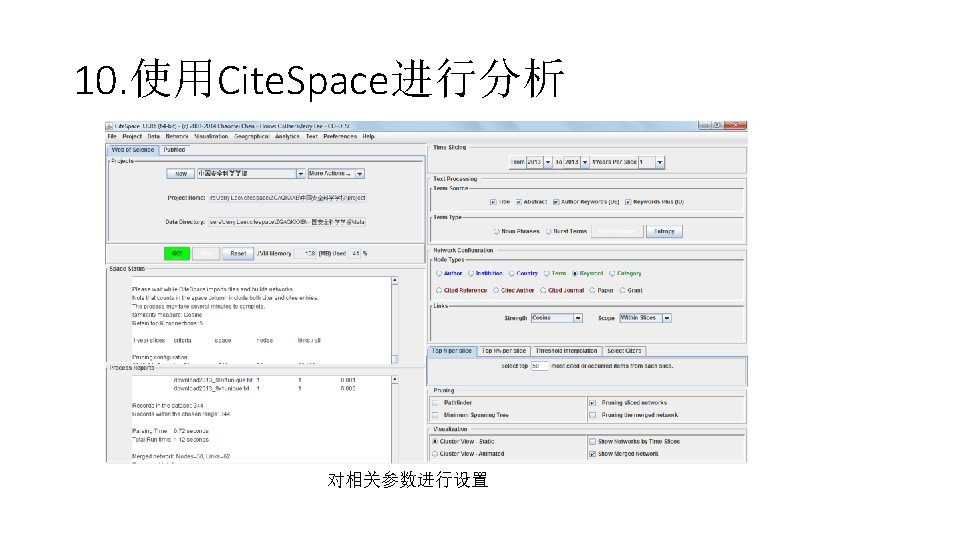
Task: Click the Data Directory path field
Action: point(287,222)
